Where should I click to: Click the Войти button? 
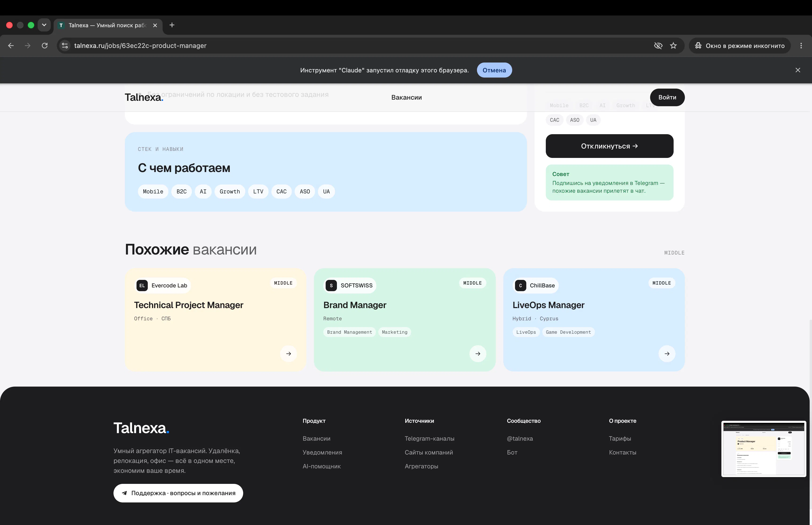667,98
